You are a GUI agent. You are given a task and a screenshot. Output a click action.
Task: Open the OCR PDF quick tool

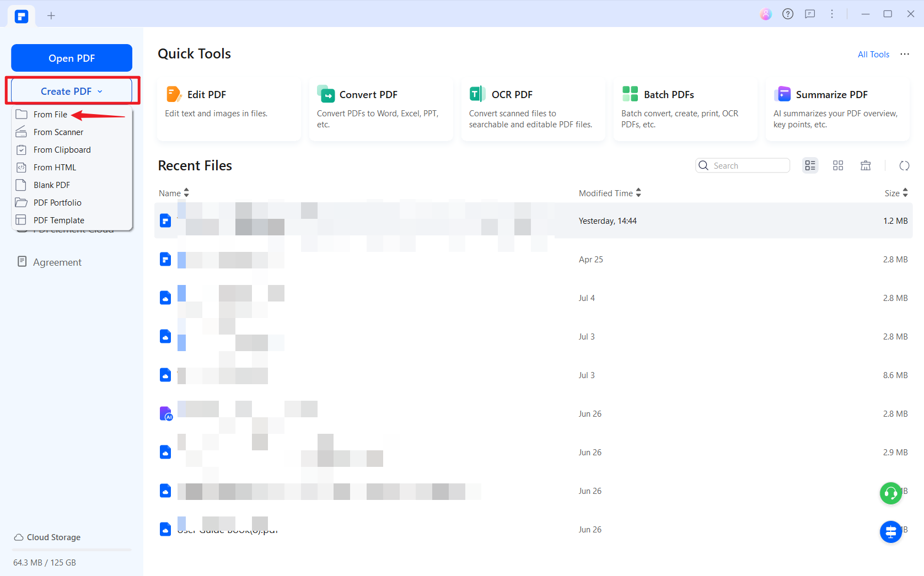tap(533, 109)
